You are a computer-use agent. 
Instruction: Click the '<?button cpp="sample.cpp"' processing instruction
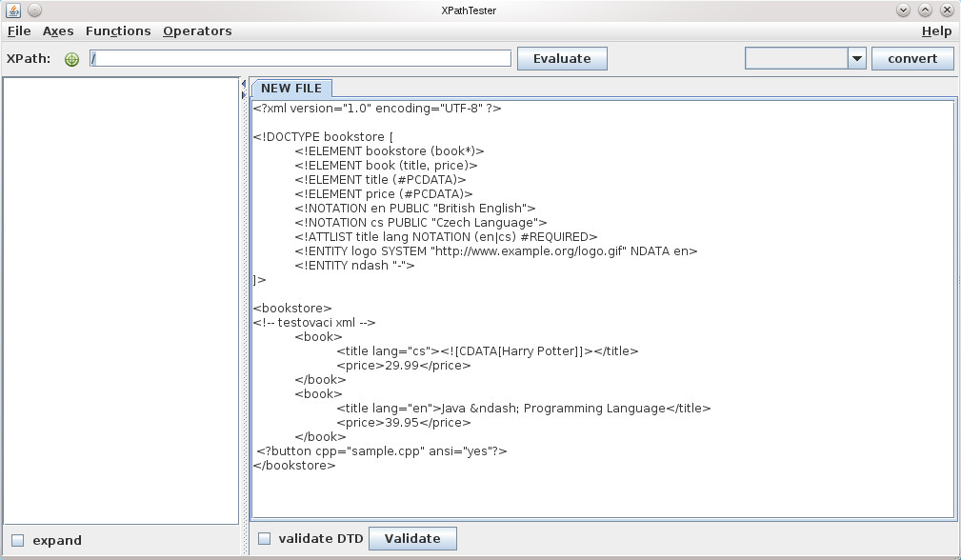tap(382, 450)
